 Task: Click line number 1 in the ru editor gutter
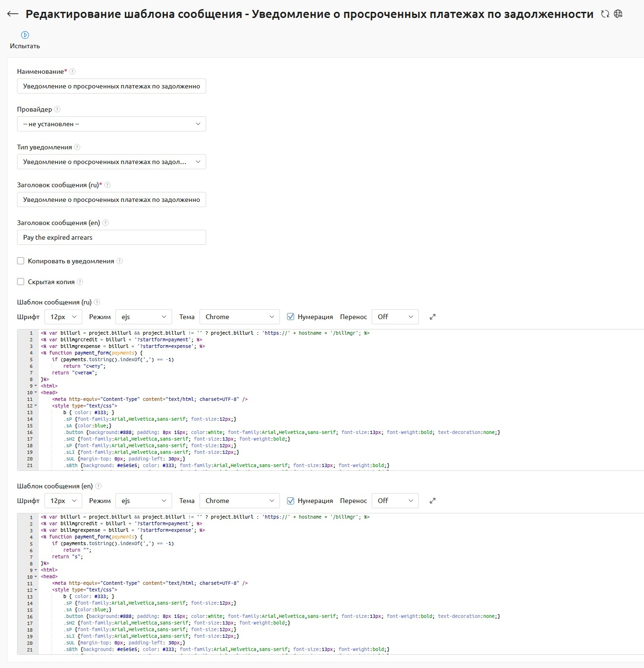[x=31, y=333]
